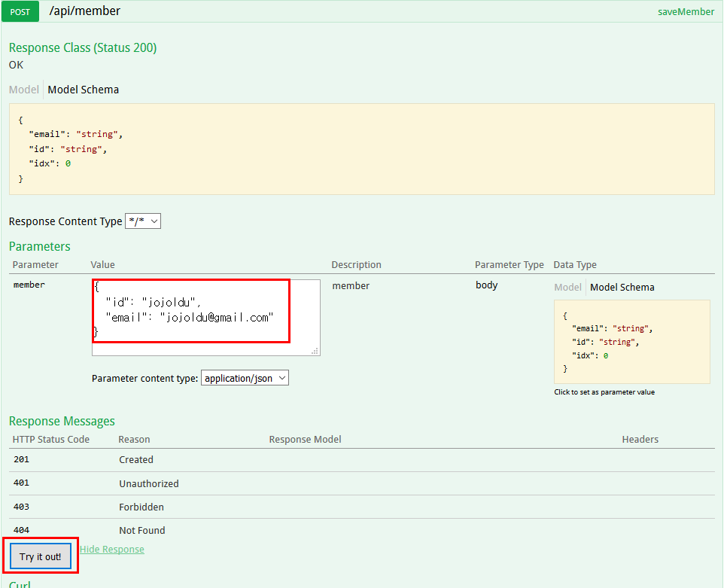Click the data type schema to set parameter value
The width and height of the screenshot is (727, 588).
632,342
